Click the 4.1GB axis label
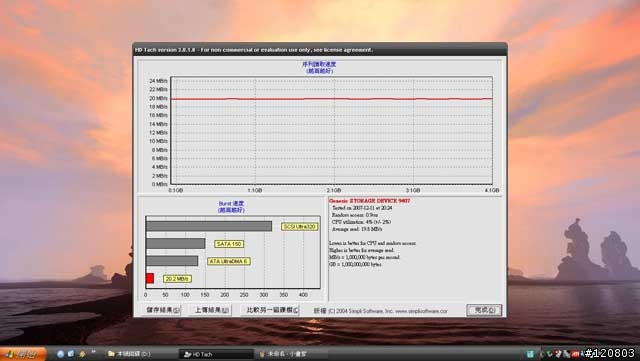Image resolution: width=640 pixels, height=361 pixels. 492,190
